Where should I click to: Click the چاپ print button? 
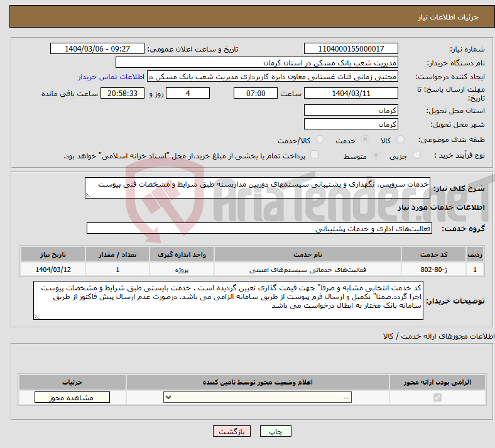click(276, 431)
